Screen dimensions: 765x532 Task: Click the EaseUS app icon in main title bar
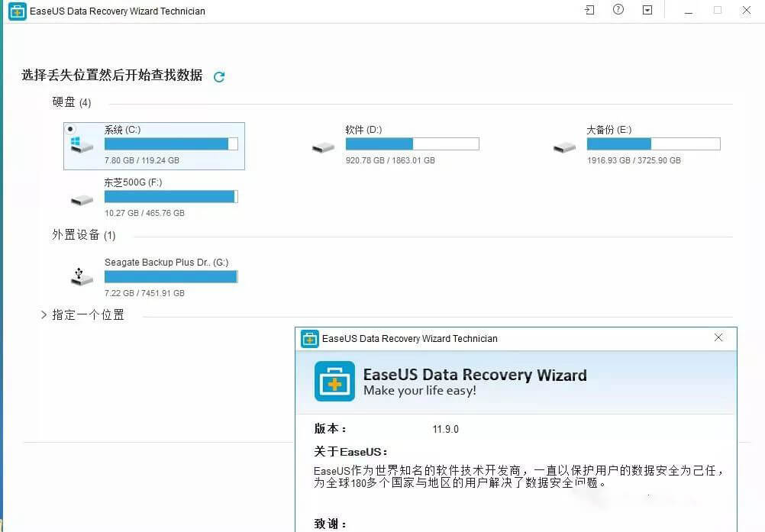click(18, 11)
